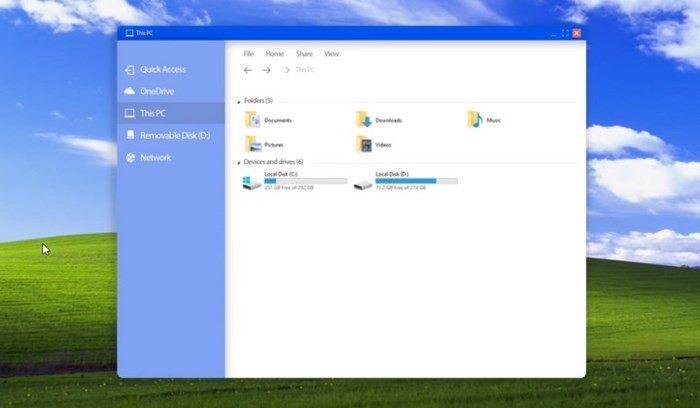Viewport: 700px width, 408px height.
Task: Collapse the Folders (5) section
Action: click(239, 101)
